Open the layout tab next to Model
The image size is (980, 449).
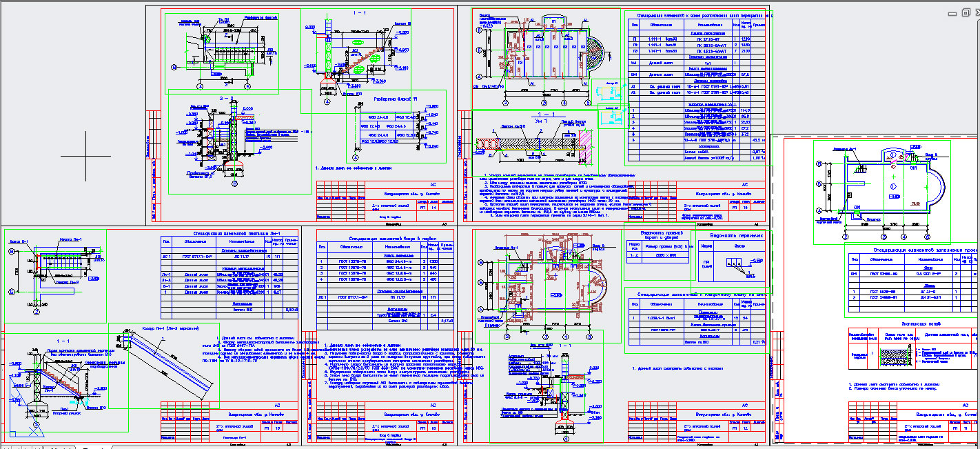(93, 446)
